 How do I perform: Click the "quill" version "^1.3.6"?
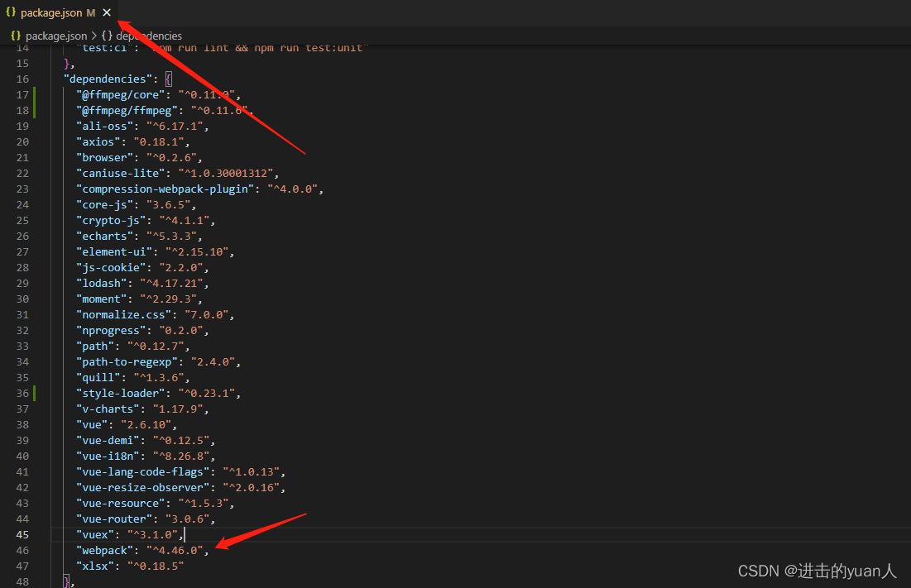point(159,377)
